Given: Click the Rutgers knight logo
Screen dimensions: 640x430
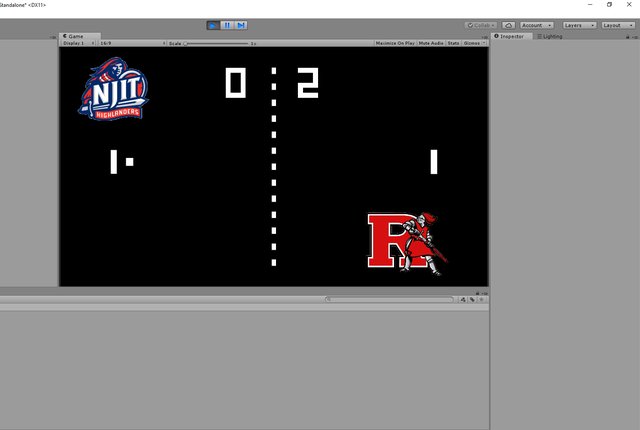Looking at the screenshot, I should [x=407, y=244].
